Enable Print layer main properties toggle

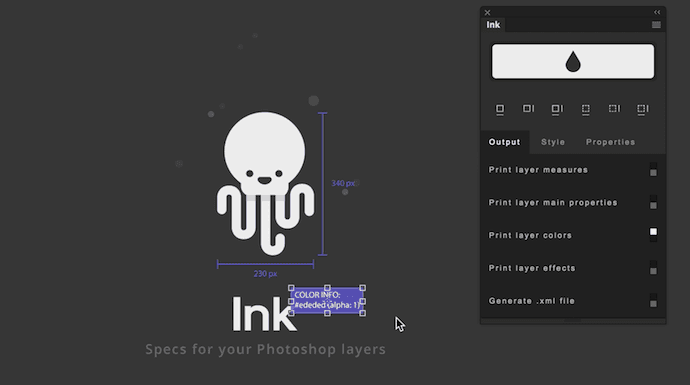(653, 202)
